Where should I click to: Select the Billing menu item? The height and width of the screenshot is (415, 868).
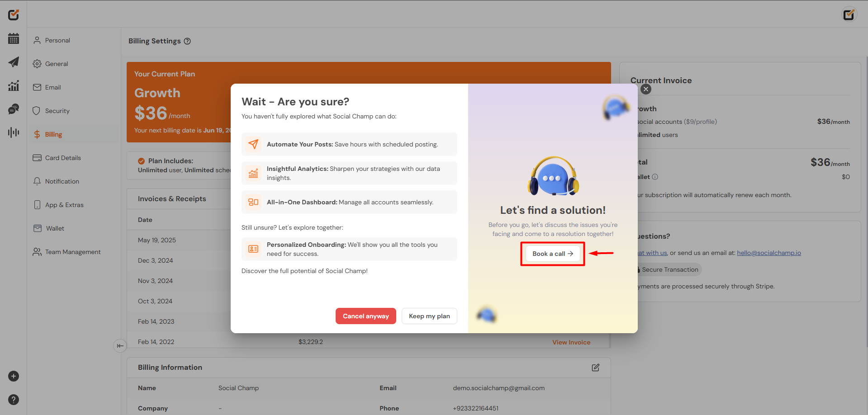(x=74, y=134)
